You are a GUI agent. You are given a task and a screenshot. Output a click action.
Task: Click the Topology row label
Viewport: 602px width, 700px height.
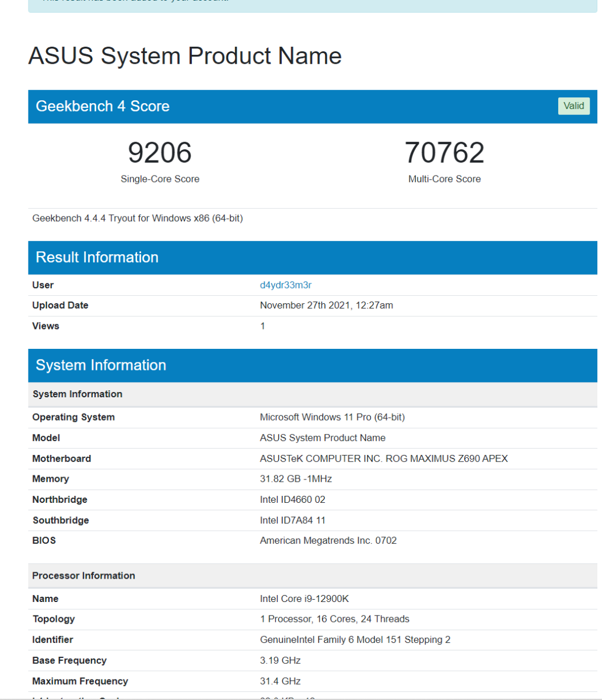coord(54,619)
